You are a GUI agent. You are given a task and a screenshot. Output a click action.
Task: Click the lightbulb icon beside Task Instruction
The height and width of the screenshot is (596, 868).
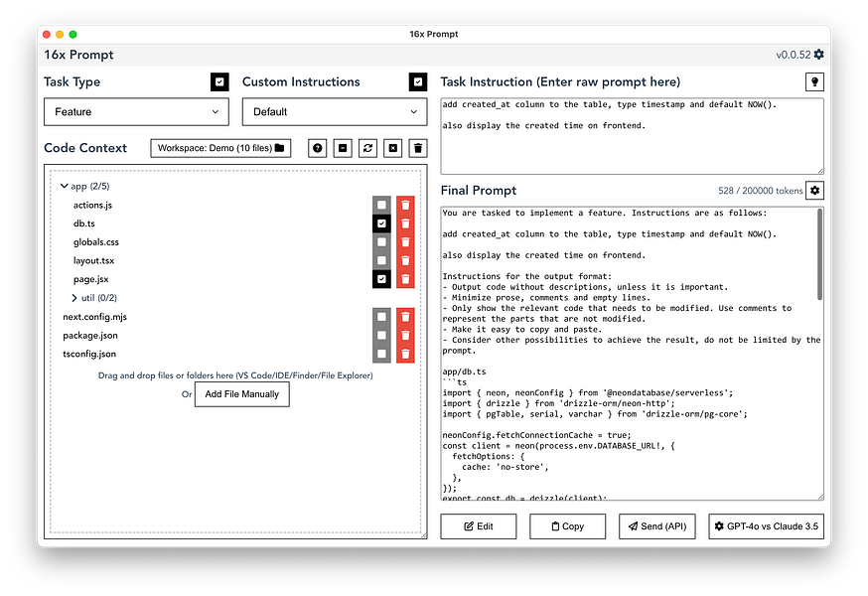pos(814,82)
